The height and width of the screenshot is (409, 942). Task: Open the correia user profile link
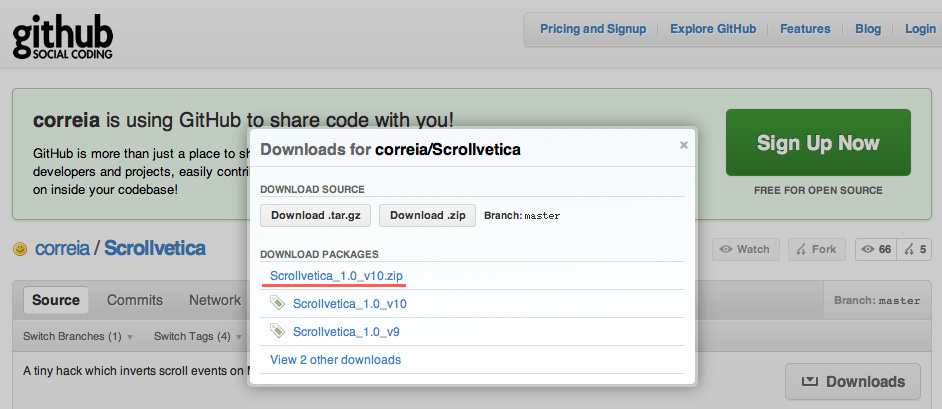pos(62,248)
